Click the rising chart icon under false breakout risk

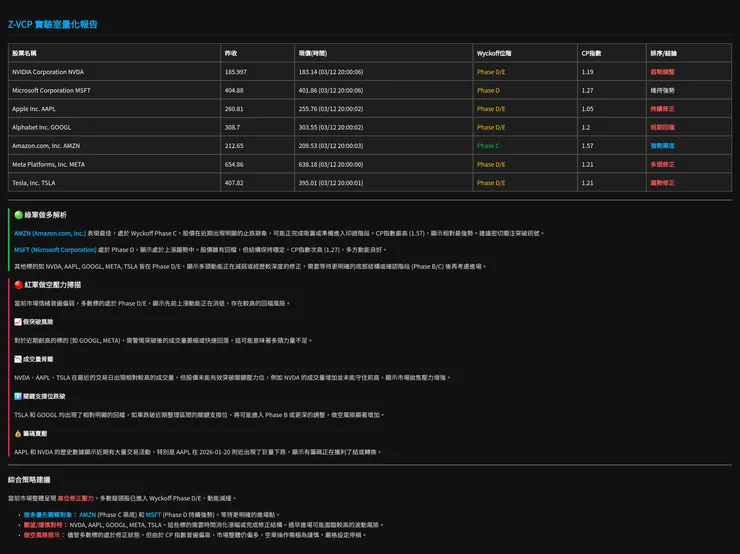(18, 322)
